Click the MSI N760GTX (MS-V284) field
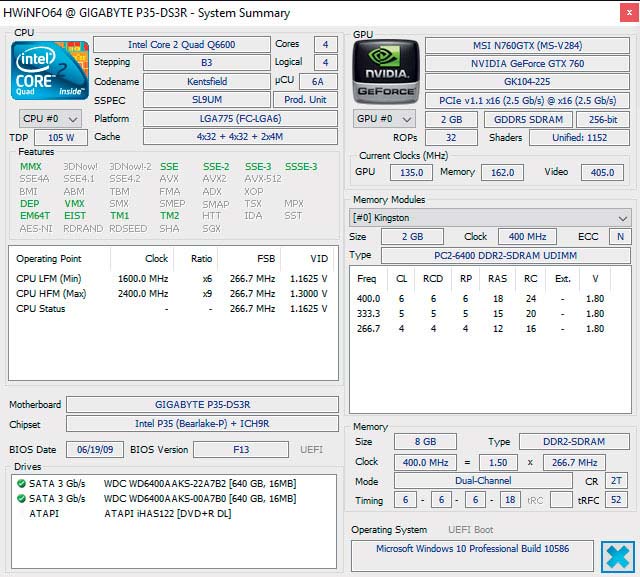640x577 pixels. pyautogui.click(x=527, y=45)
